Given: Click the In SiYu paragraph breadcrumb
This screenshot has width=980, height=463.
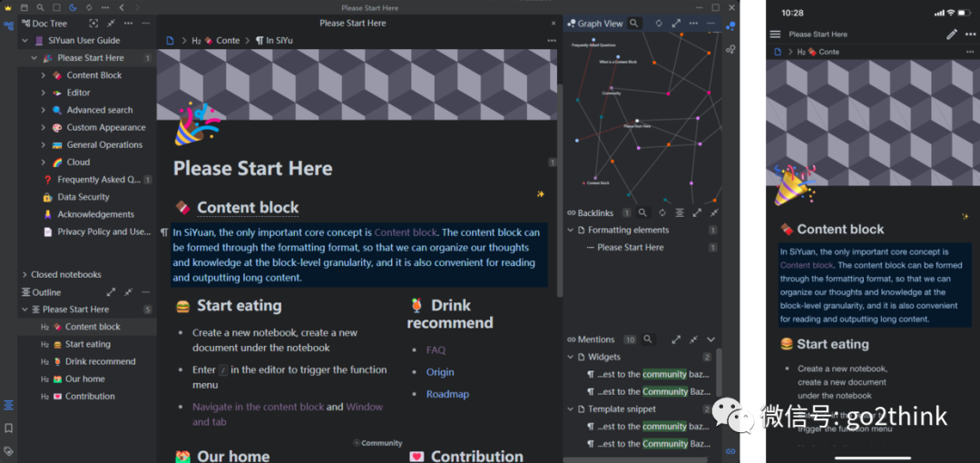Looking at the screenshot, I should point(274,41).
